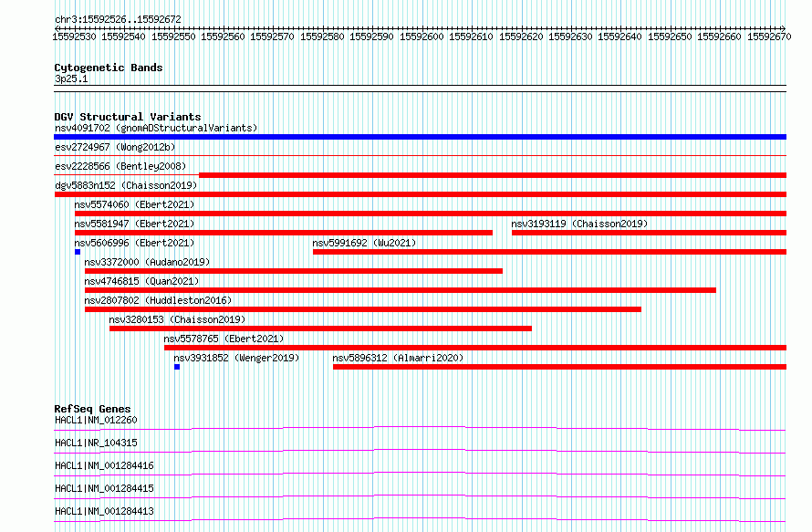
Task: Open variant nsv5606996 (Ebert2021)
Action: point(134,243)
